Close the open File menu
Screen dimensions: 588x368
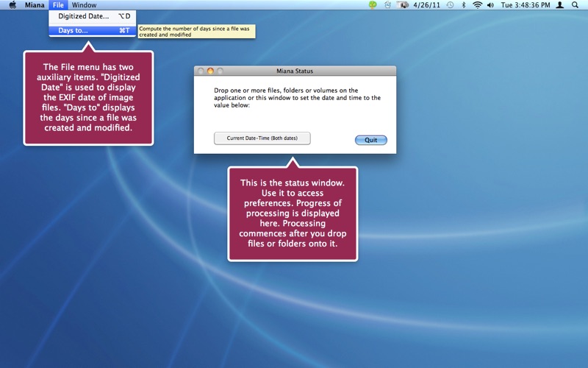coord(58,5)
